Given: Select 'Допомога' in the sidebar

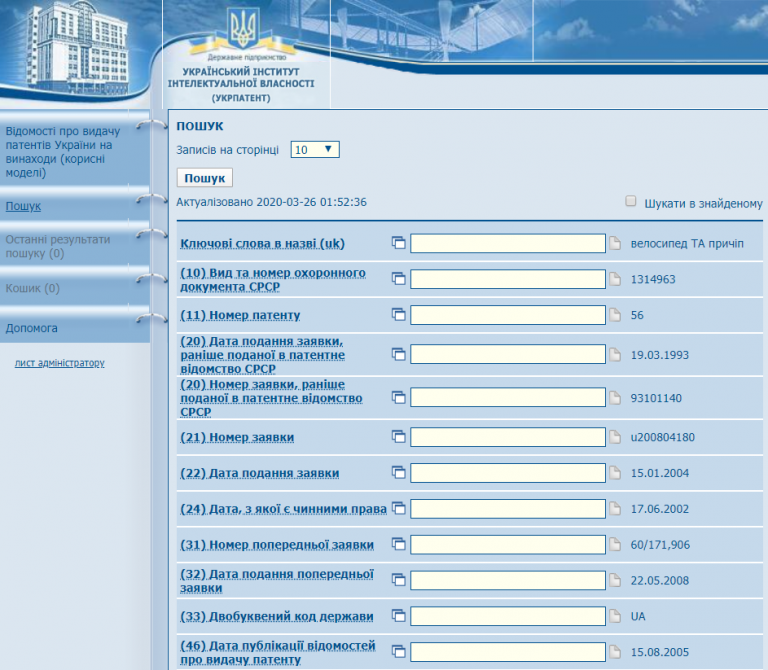Looking at the screenshot, I should [32, 327].
